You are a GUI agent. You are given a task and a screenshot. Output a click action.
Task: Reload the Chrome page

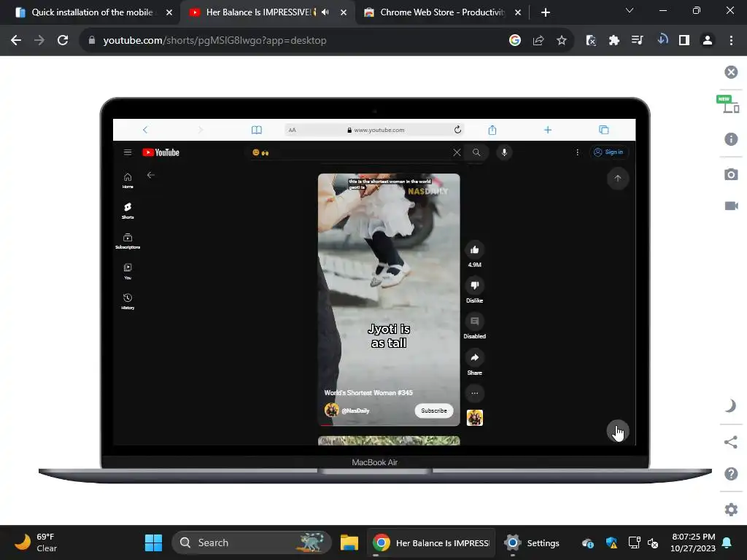point(63,41)
